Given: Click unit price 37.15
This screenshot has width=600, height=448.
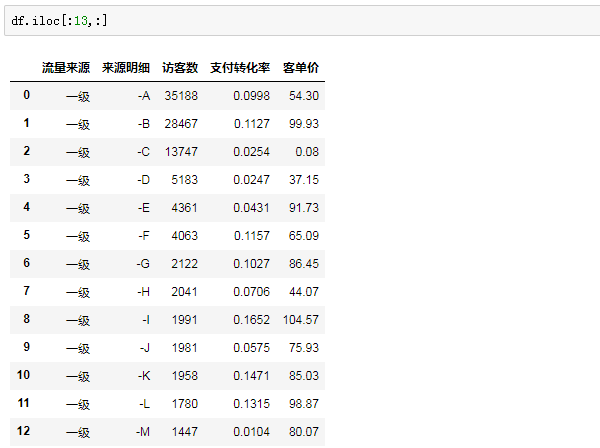Looking at the screenshot, I should 304,180.
